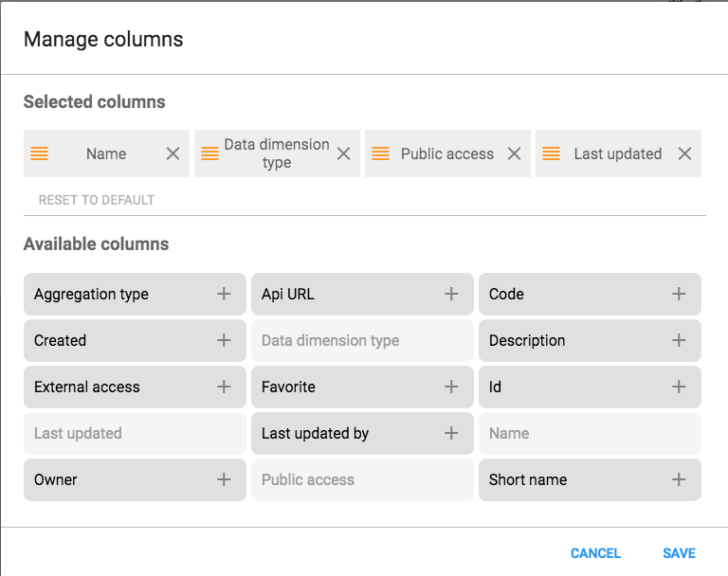
Task: Click the drag handle on the Name chip
Action: point(40,153)
